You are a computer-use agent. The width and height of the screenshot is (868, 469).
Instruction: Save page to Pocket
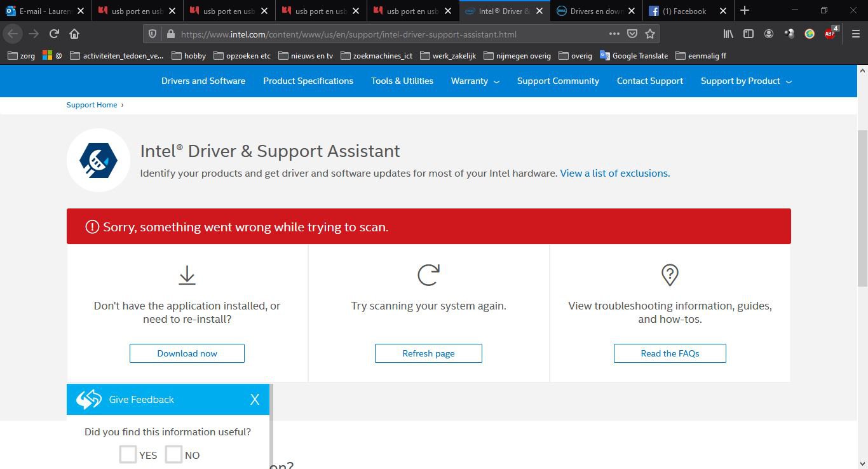tap(632, 34)
